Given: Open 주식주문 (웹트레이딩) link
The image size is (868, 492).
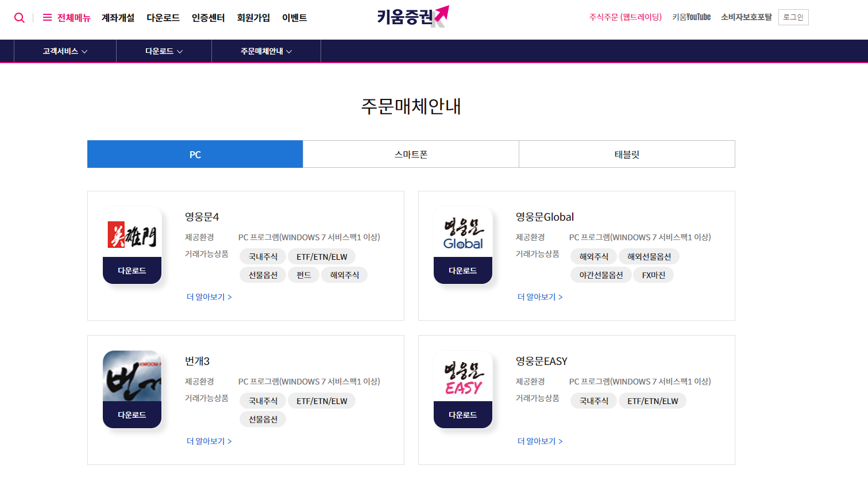Looking at the screenshot, I should (625, 17).
